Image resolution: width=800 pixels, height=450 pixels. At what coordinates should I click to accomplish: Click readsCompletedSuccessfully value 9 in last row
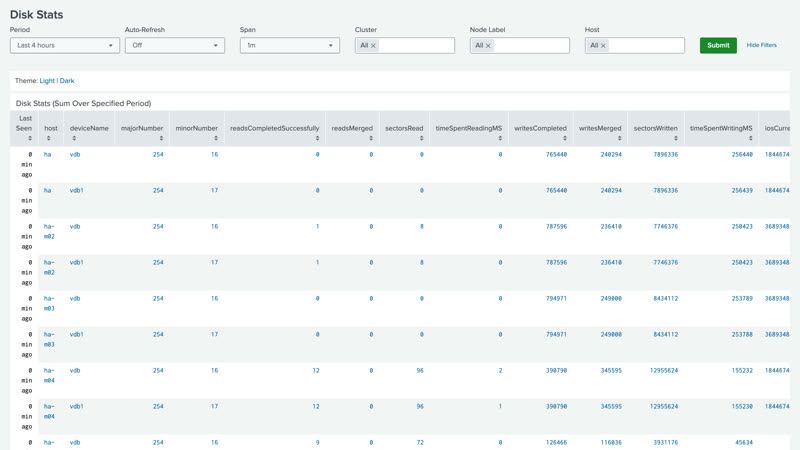pyautogui.click(x=317, y=442)
